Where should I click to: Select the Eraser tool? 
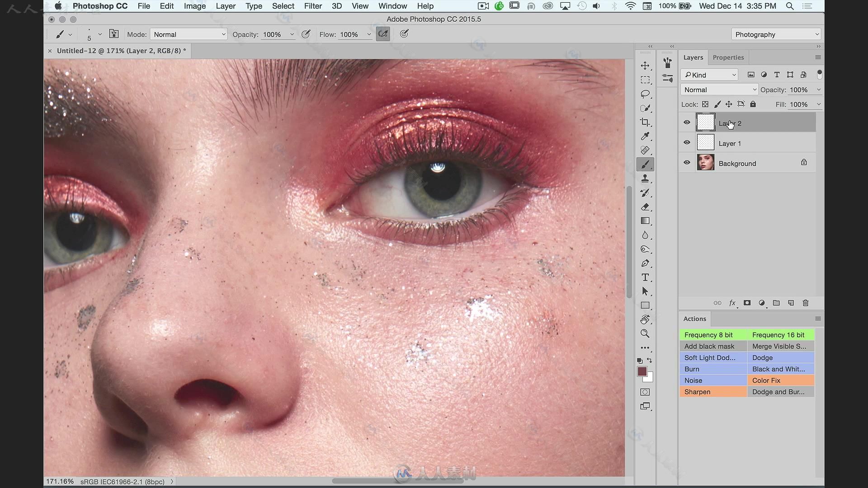click(x=646, y=206)
